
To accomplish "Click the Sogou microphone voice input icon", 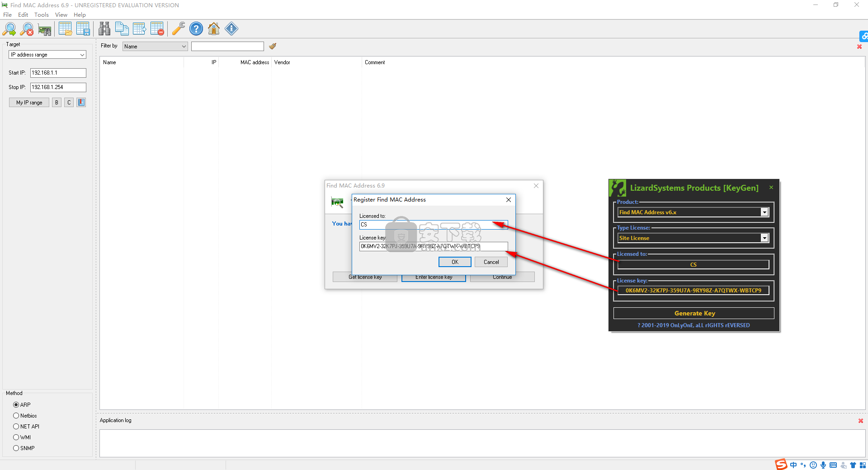I will pos(823,465).
